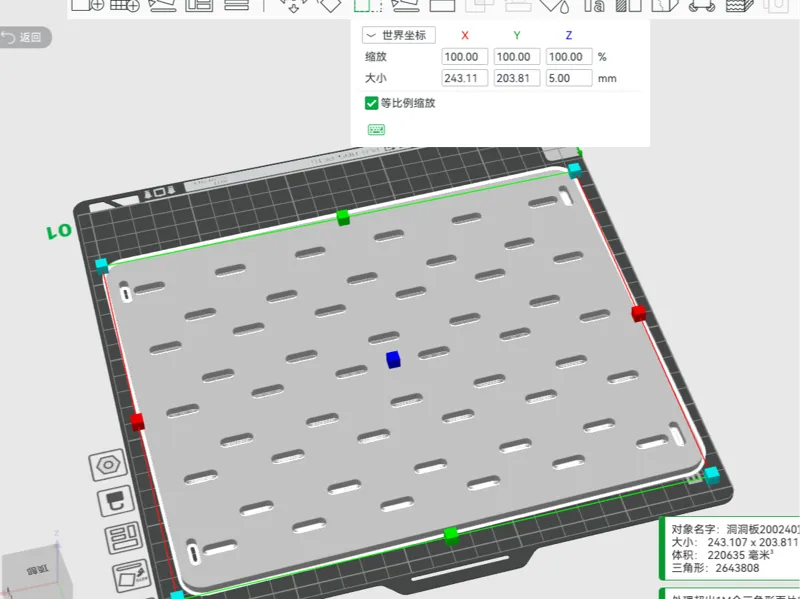Click the Y scale percentage field

pyautogui.click(x=517, y=57)
